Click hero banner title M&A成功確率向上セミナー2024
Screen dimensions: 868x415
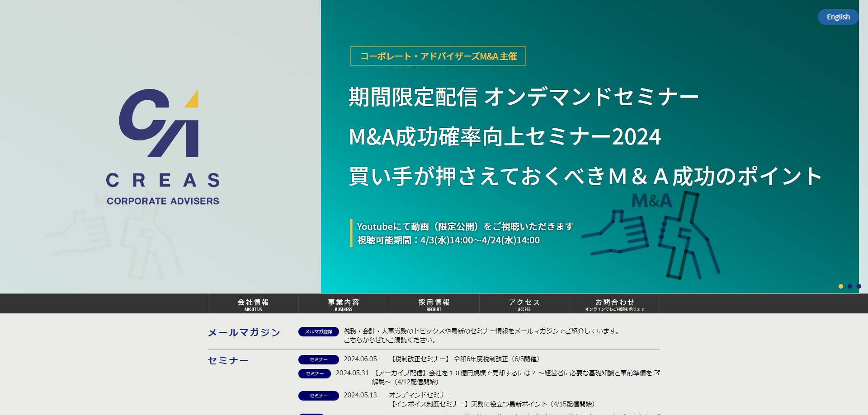click(x=505, y=137)
